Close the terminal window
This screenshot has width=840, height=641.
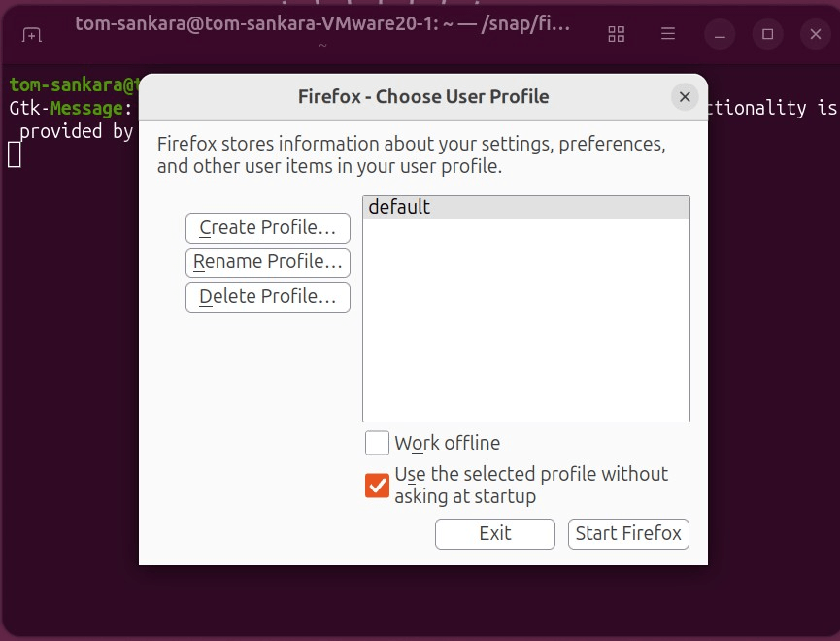816,34
